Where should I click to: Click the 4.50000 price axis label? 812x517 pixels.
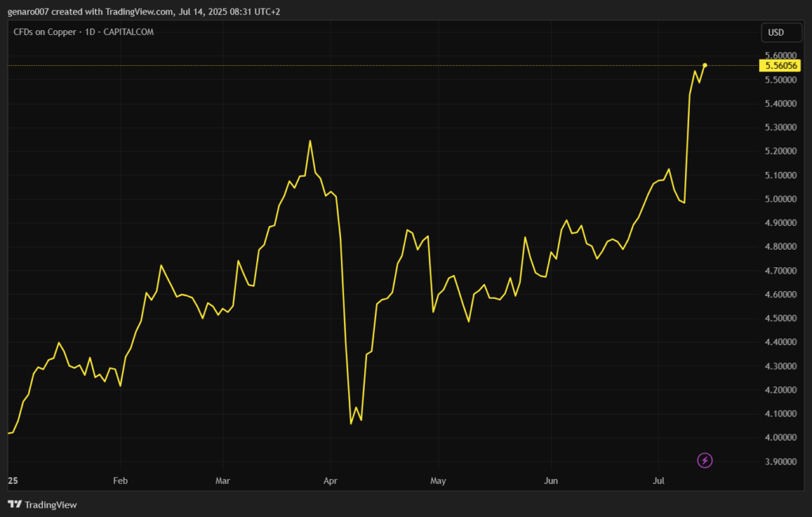pyautogui.click(x=780, y=319)
